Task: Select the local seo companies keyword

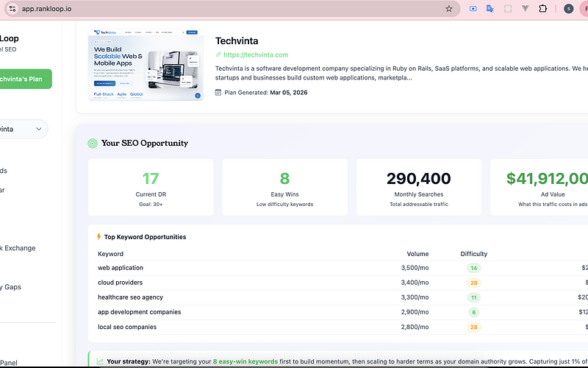Action: [127, 327]
